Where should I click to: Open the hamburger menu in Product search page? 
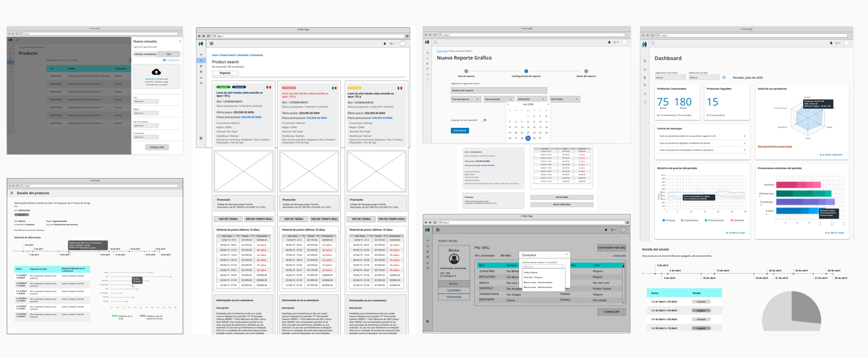click(212, 44)
